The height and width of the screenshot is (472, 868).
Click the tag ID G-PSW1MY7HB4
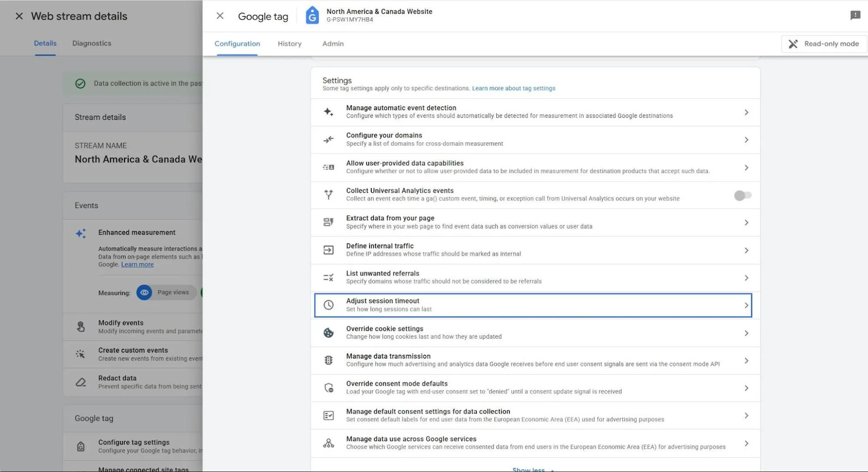[350, 20]
